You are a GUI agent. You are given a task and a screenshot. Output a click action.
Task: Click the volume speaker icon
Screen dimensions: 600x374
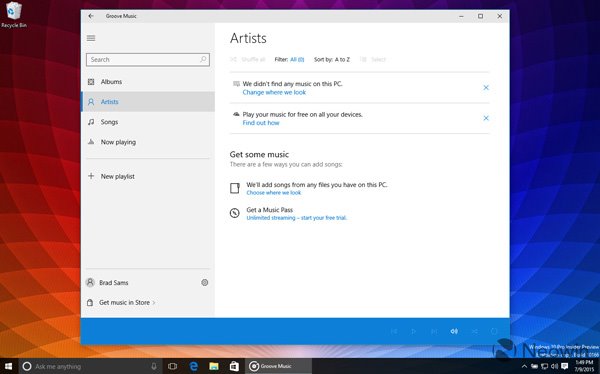tap(454, 331)
